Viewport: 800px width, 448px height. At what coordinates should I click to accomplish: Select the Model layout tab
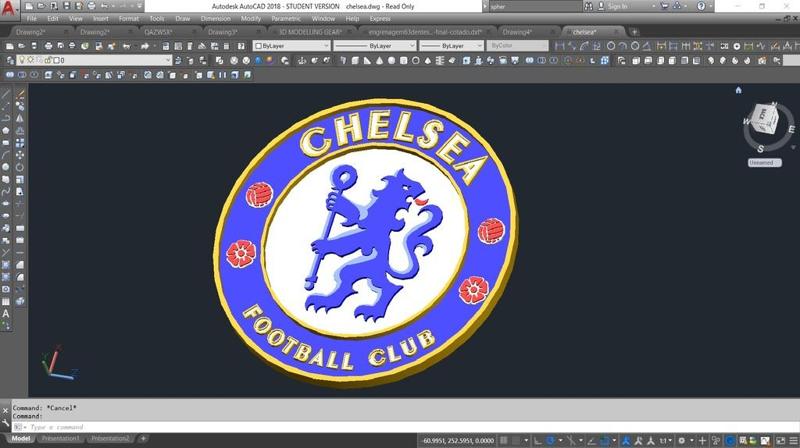[21, 439]
